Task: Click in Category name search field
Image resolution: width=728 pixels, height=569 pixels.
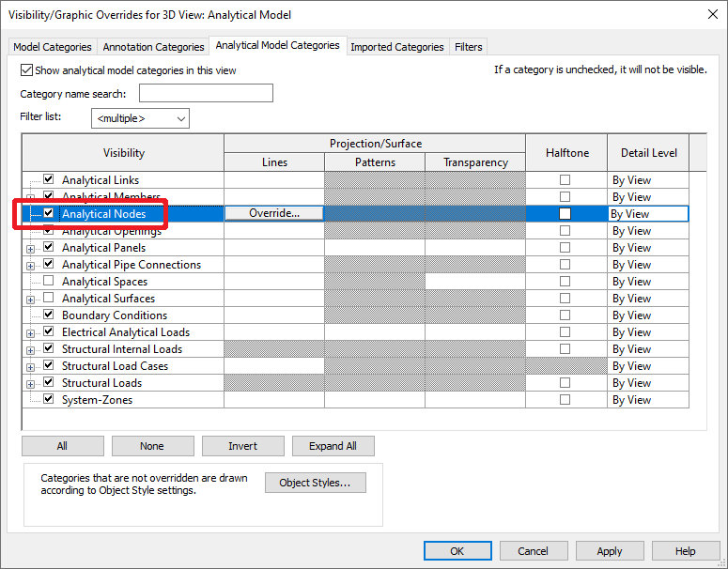Action: coord(206,94)
